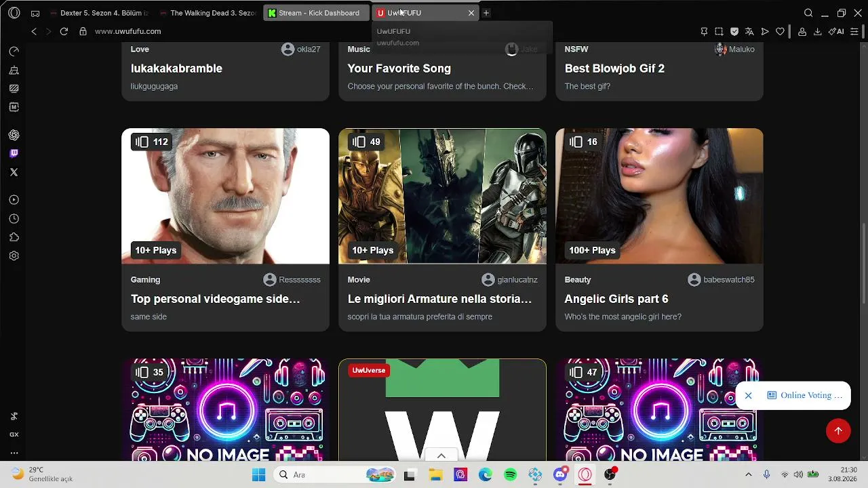The height and width of the screenshot is (488, 868).
Task: Add page to bookmarks with heart icon
Action: 781,31
